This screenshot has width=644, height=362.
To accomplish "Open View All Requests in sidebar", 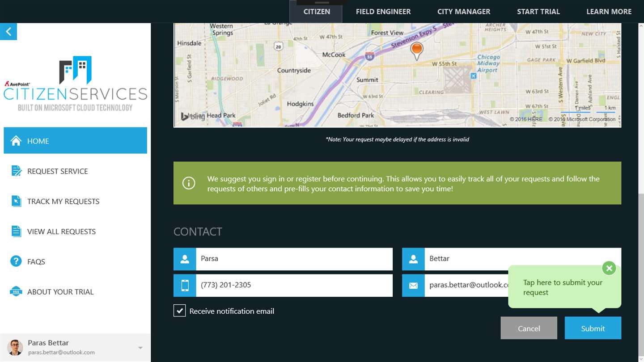I will pyautogui.click(x=75, y=232).
